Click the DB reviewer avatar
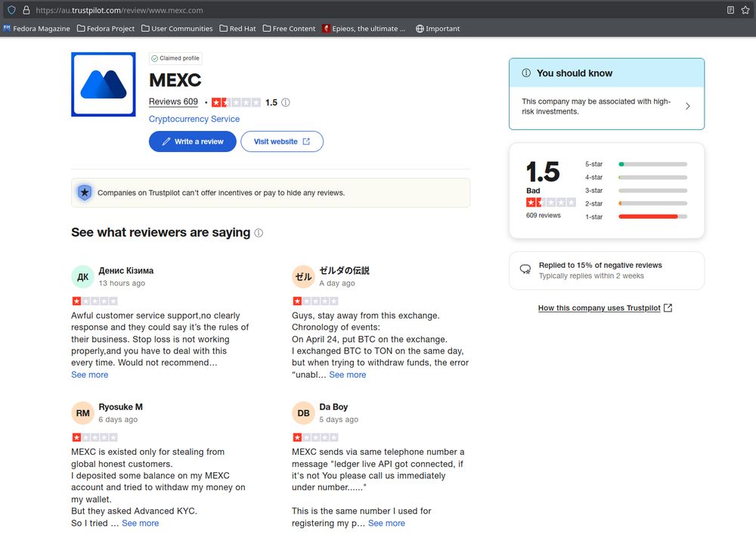This screenshot has width=756, height=544. pyautogui.click(x=303, y=413)
